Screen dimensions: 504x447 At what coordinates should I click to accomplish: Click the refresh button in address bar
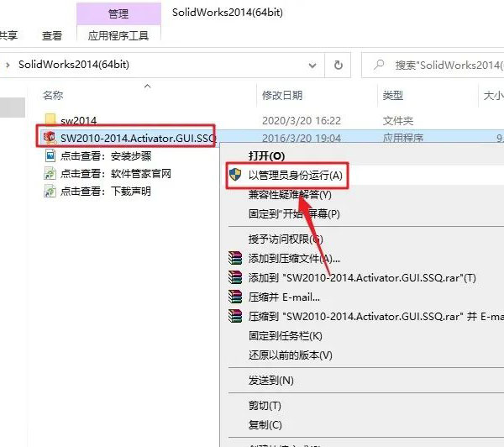(338, 66)
